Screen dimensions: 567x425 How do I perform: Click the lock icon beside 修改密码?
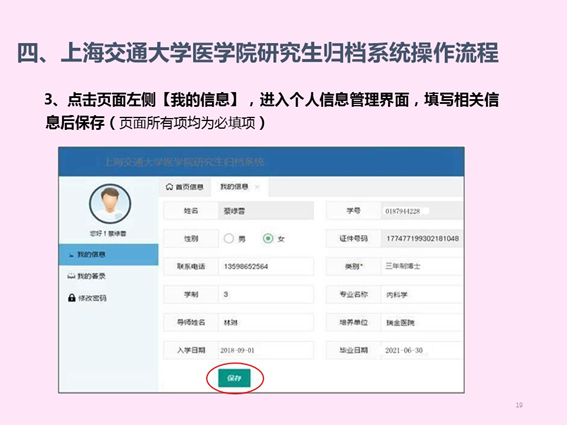pyautogui.click(x=72, y=298)
